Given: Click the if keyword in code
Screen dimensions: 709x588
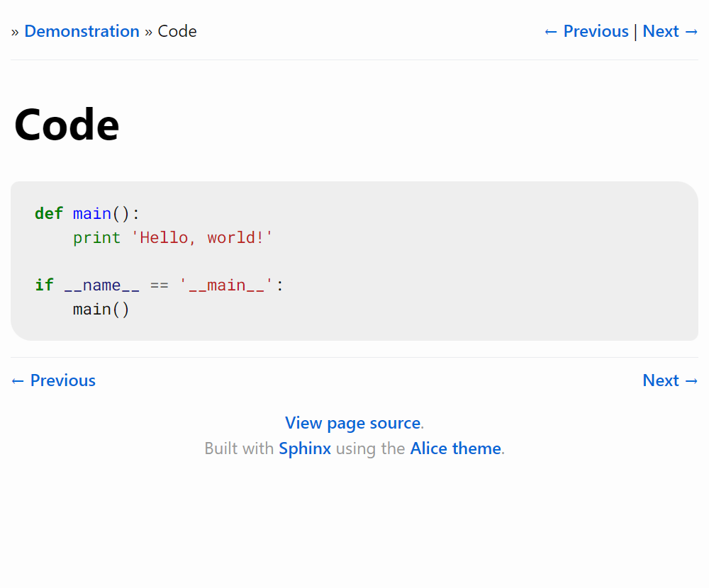Looking at the screenshot, I should [44, 285].
